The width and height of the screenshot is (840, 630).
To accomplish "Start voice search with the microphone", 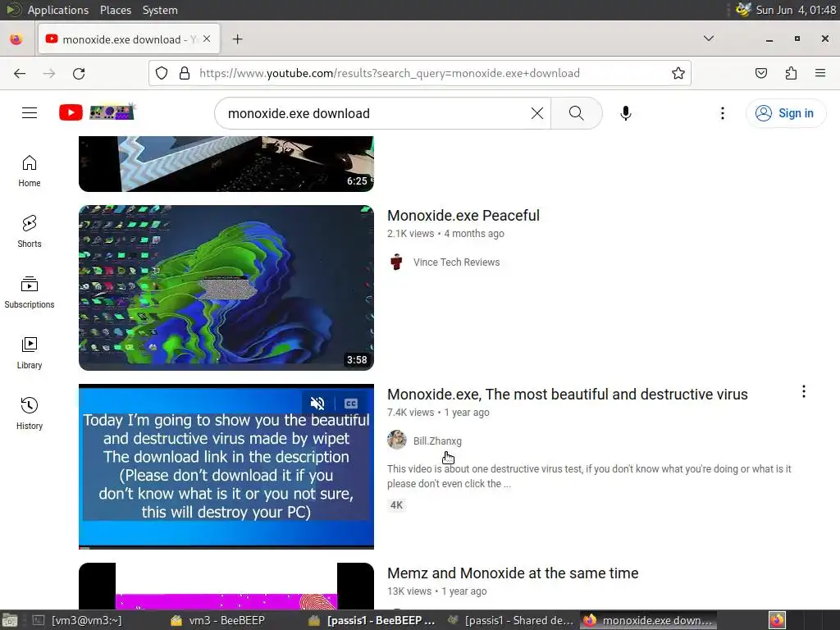I will click(625, 113).
